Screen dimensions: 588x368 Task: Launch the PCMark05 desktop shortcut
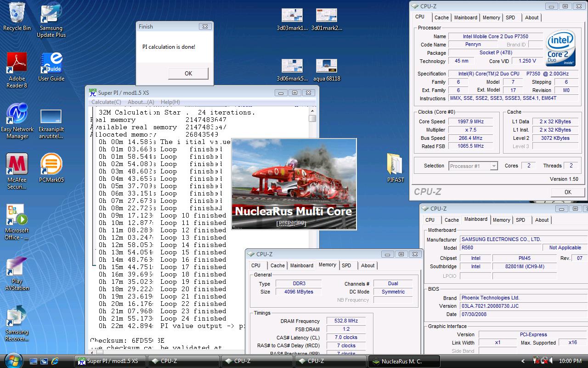51,168
